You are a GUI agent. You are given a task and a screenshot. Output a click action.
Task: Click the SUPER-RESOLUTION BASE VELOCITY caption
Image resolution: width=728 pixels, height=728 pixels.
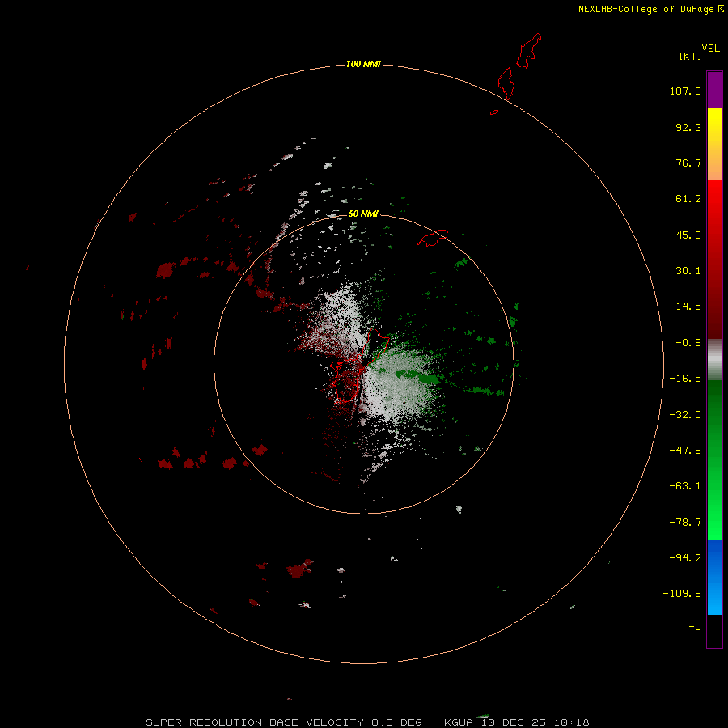click(255, 722)
